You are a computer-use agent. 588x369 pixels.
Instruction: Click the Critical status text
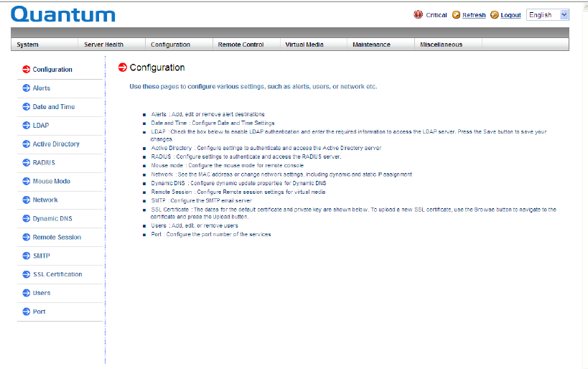(x=436, y=15)
